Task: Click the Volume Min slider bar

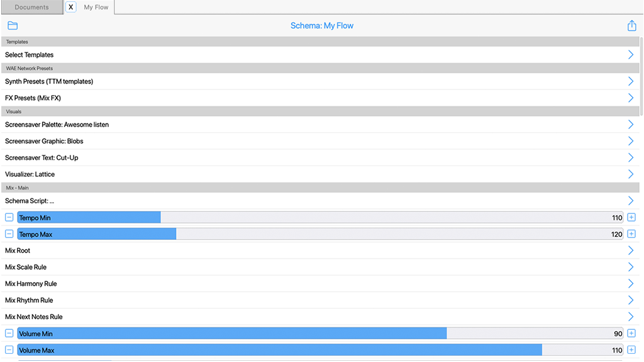Action: pyautogui.click(x=321, y=334)
